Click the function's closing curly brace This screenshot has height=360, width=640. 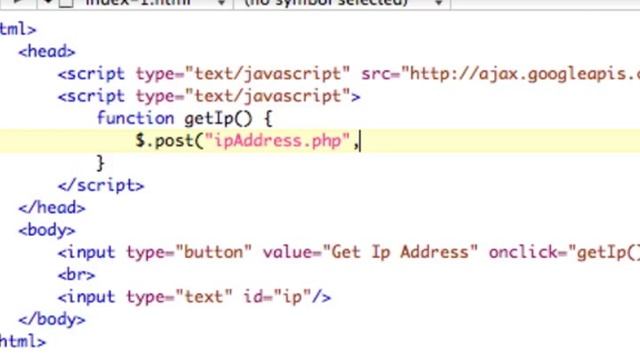pos(100,163)
